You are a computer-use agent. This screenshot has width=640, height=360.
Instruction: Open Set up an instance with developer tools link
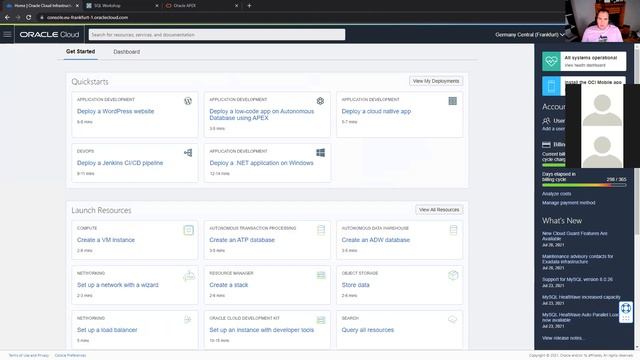262,330
